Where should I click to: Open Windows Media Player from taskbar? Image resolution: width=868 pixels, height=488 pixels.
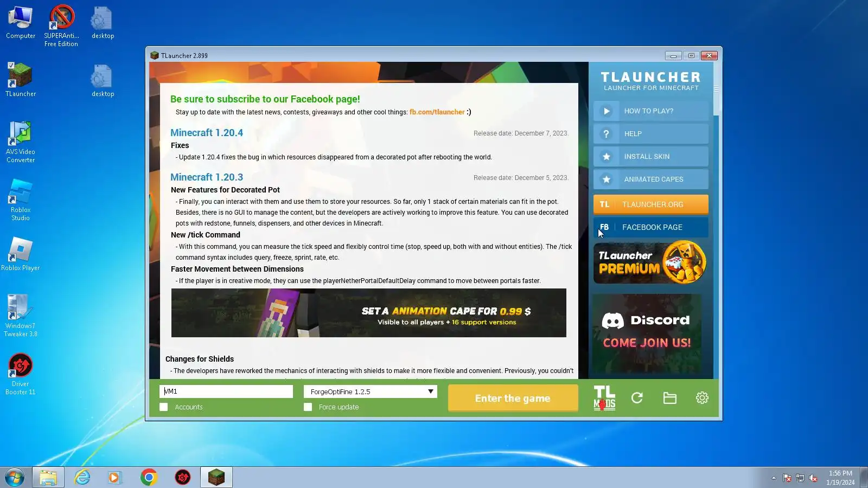(x=115, y=477)
